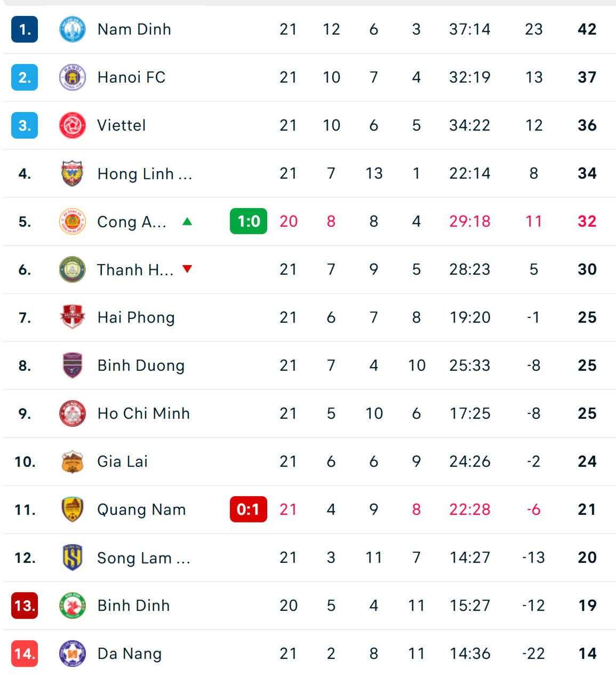
Task: Open the Binh Duong team crest
Action: pos(72,366)
